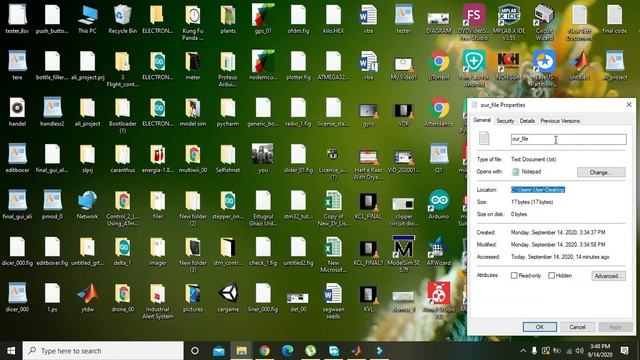This screenshot has width=640, height=360.
Task: Tick the Hidden attribute checkbox
Action: point(551,276)
